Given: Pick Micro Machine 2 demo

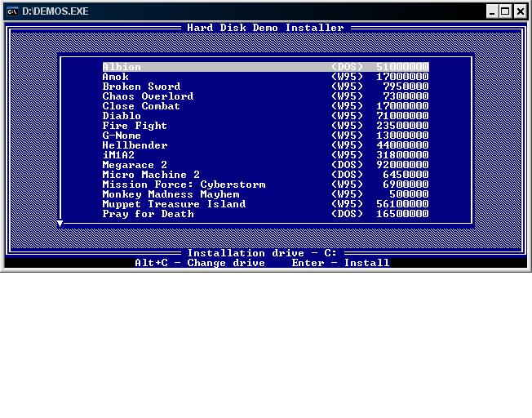Looking at the screenshot, I should [266, 175].
